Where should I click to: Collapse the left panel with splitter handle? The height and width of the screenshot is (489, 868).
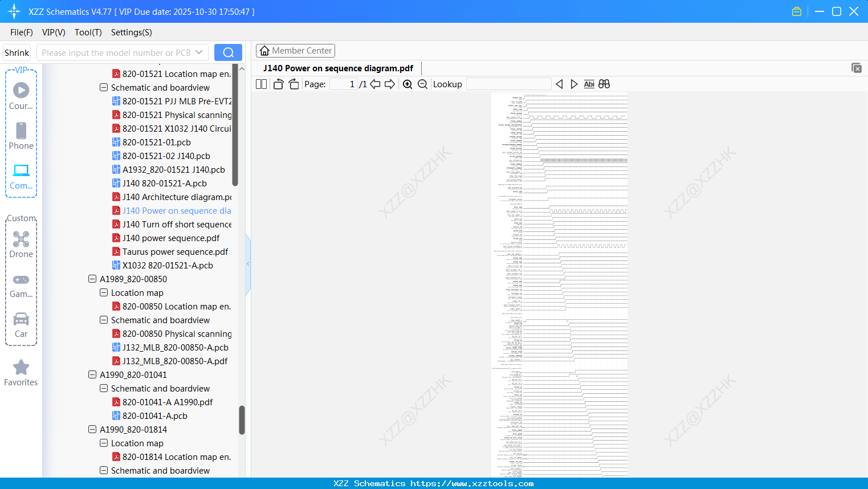[248, 263]
